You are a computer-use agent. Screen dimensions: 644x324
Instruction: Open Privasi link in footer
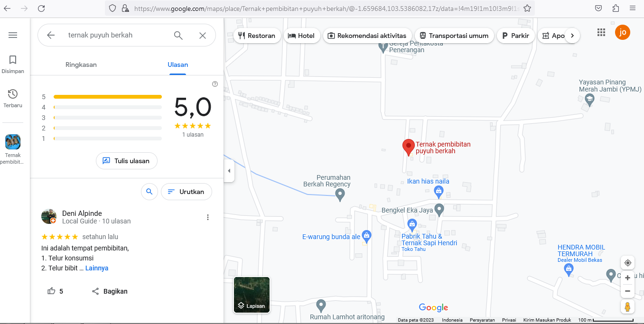tap(509, 320)
